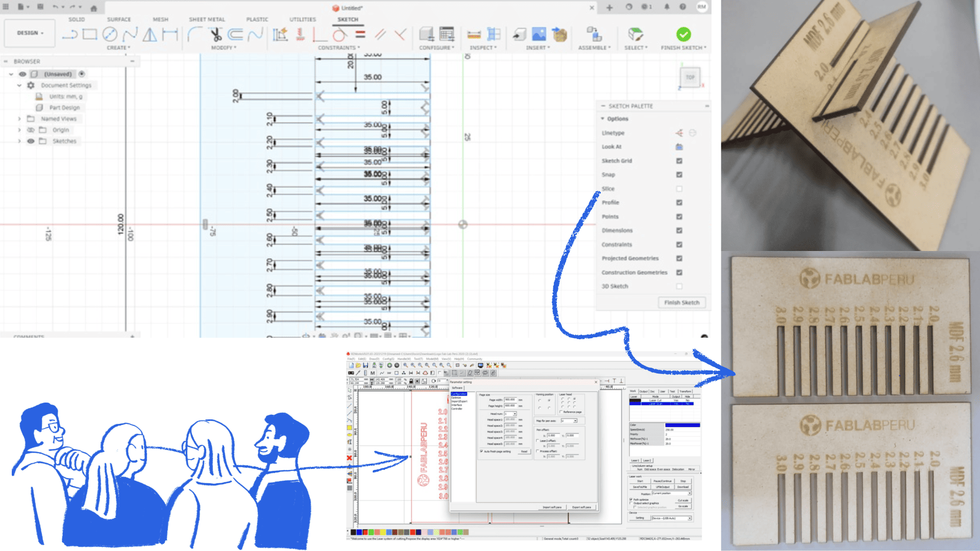Click the Home icon in top bar
The width and height of the screenshot is (980, 551).
[x=94, y=8]
